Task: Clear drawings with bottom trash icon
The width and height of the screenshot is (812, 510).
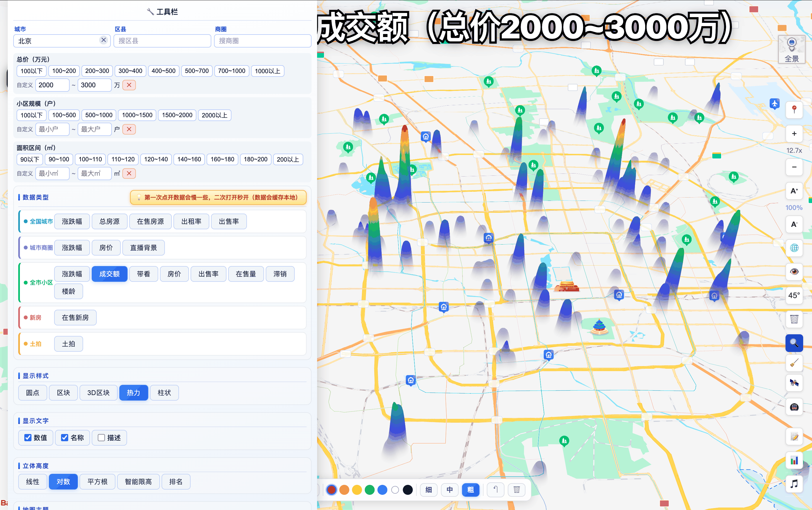Action: point(516,490)
